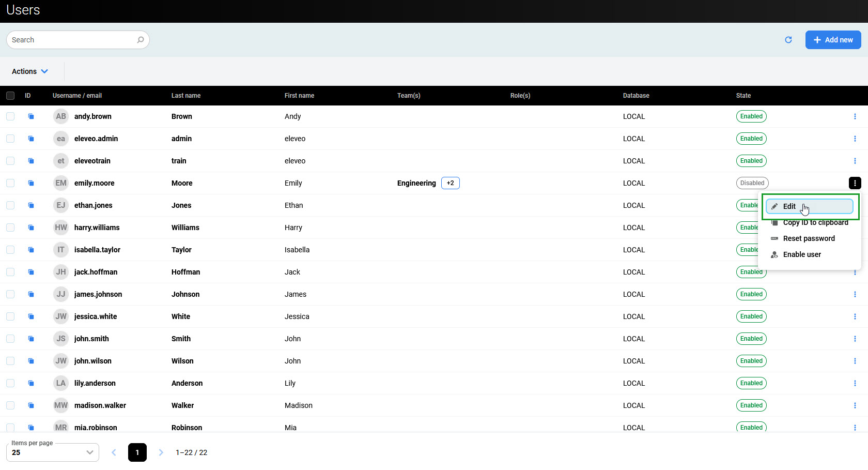Go to next page arrow
This screenshot has height=470, width=868.
[161, 452]
